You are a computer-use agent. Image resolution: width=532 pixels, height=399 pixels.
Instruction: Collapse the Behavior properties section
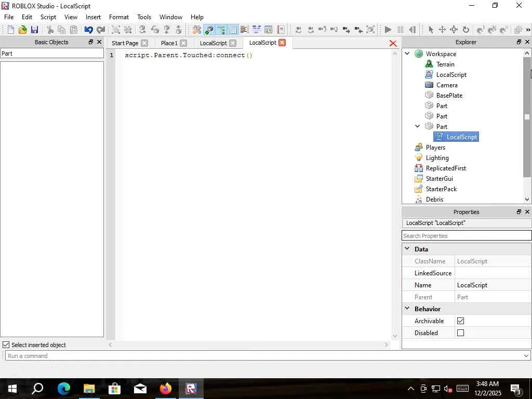tap(407, 309)
